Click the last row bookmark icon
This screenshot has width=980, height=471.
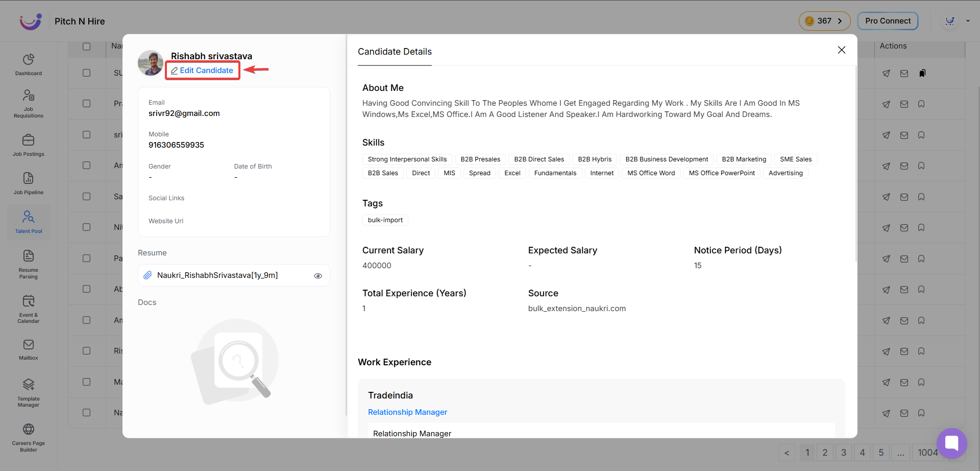click(921, 413)
